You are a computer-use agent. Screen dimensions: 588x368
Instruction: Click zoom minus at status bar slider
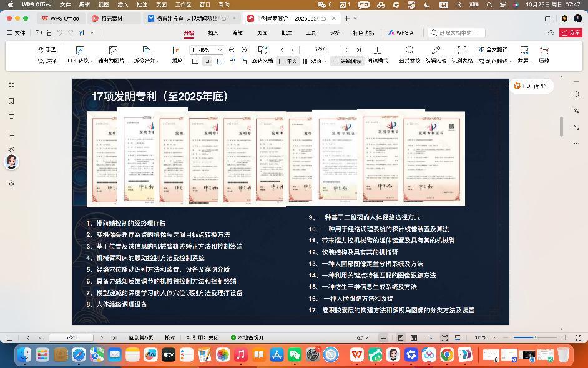pyautogui.click(x=506, y=337)
